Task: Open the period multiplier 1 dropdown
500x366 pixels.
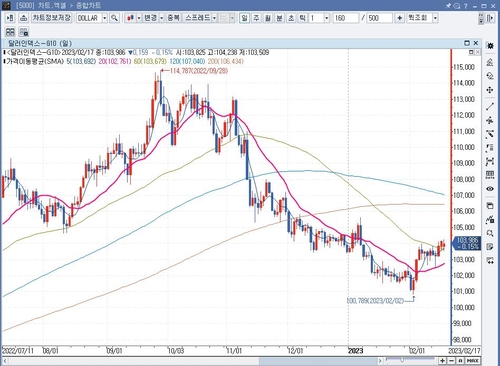Action: pyautogui.click(x=327, y=18)
